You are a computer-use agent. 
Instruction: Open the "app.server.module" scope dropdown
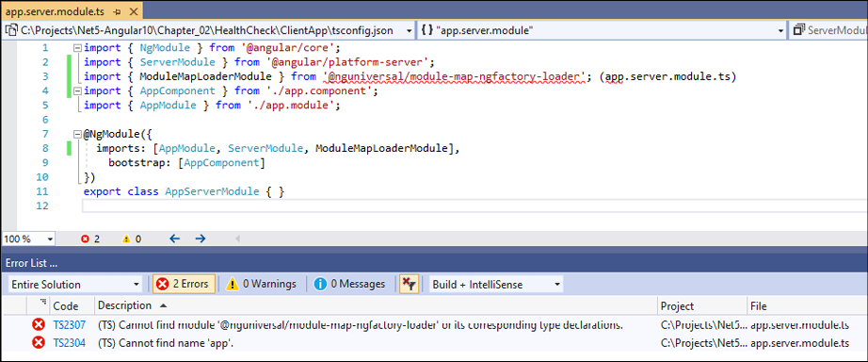click(x=780, y=30)
